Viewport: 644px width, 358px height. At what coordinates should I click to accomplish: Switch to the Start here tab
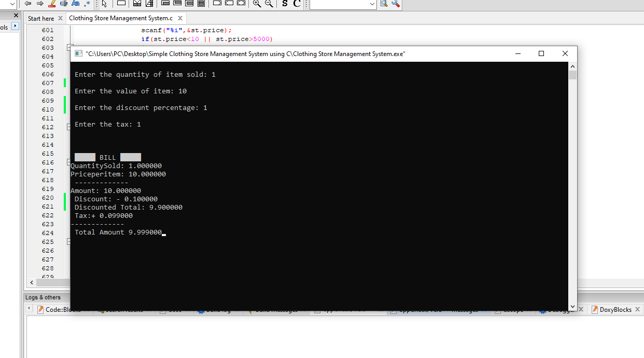coord(41,18)
